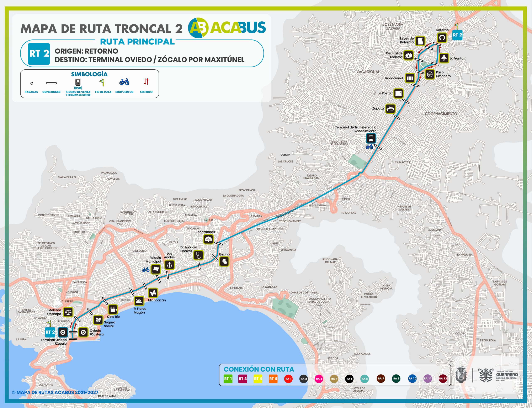Screen dimensions: 532x408
Task: Click the CD RENACIMIENTO neighborhood label
Action: pos(441,114)
